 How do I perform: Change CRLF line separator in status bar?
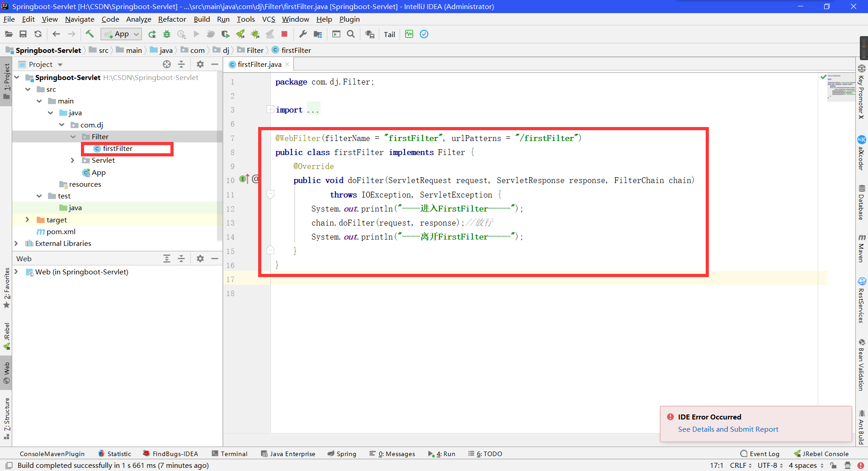(741, 465)
